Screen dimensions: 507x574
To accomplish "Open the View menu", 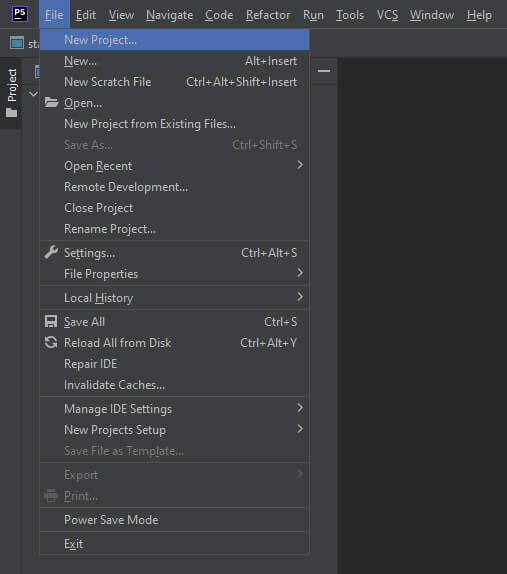I will 121,15.
